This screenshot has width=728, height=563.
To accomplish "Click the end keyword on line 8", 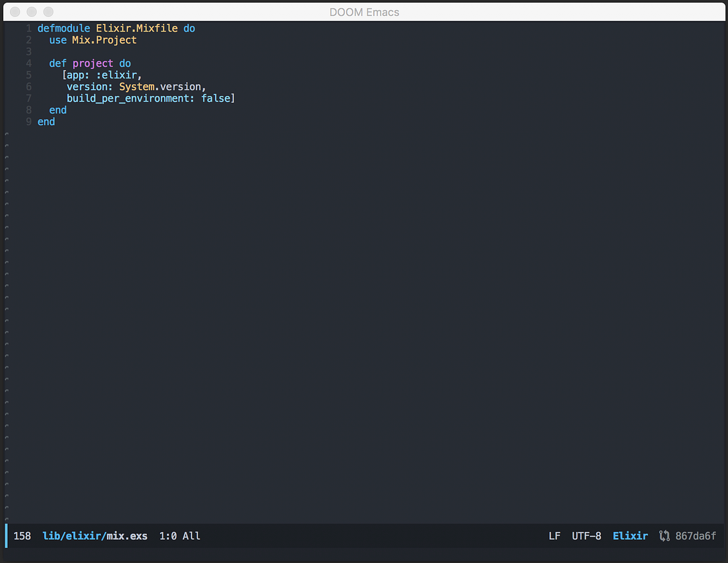I will point(57,109).
